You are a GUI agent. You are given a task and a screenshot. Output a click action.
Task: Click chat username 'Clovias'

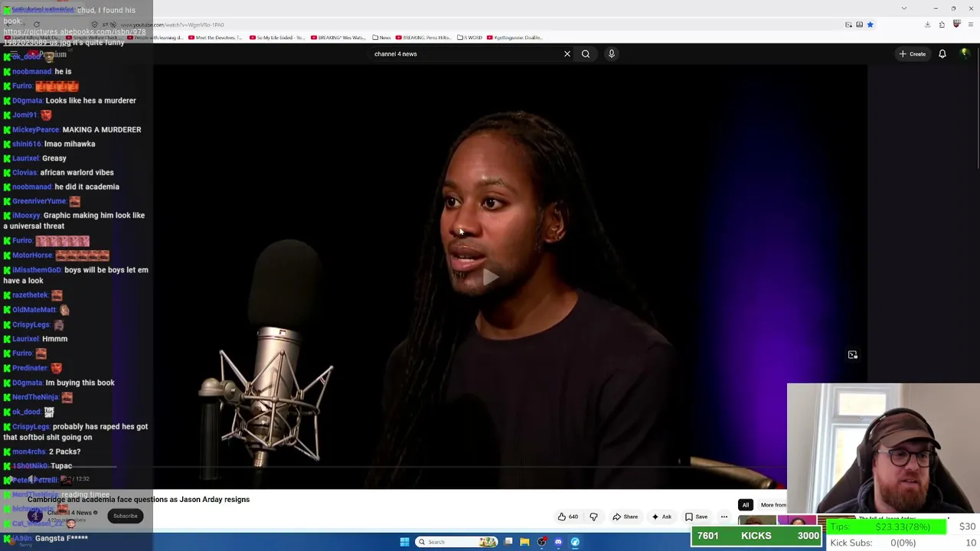(x=24, y=172)
